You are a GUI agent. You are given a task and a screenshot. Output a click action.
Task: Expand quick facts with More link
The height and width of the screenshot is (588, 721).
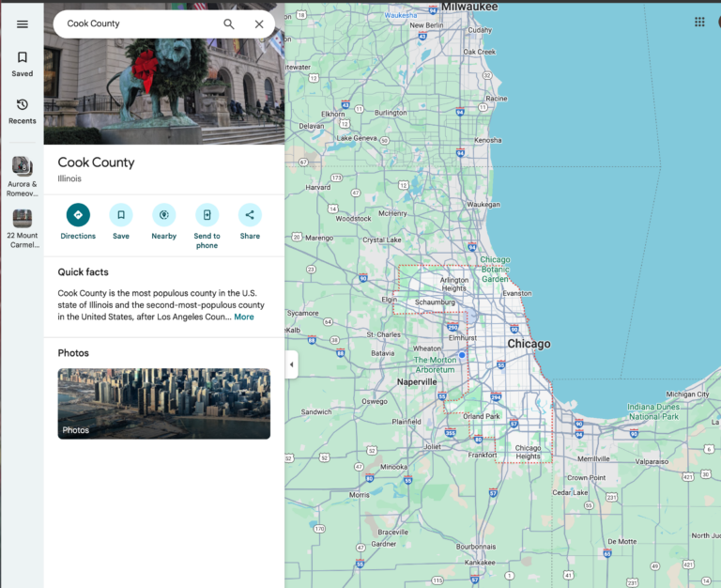coord(244,317)
